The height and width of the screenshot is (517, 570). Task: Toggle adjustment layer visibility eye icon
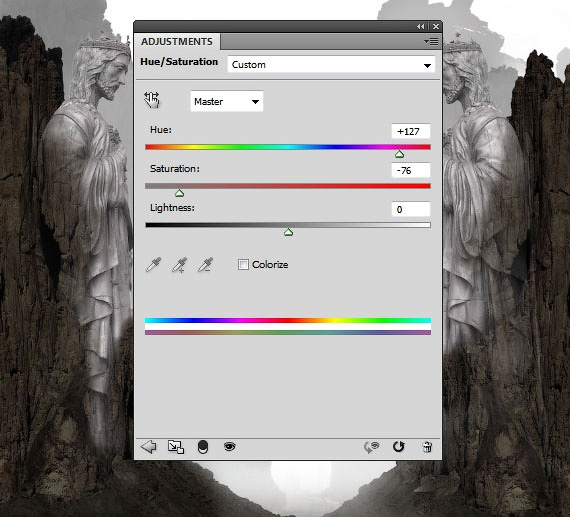click(229, 446)
